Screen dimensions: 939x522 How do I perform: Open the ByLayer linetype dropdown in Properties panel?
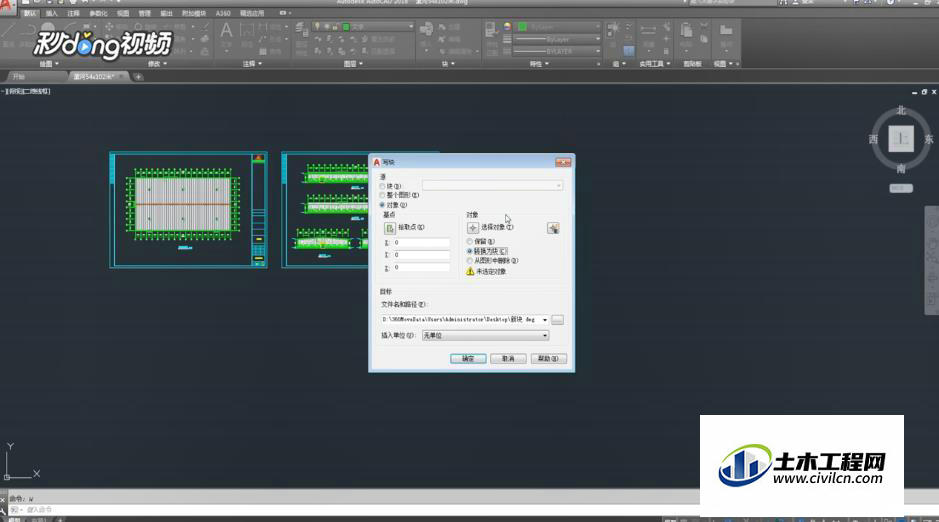click(557, 39)
